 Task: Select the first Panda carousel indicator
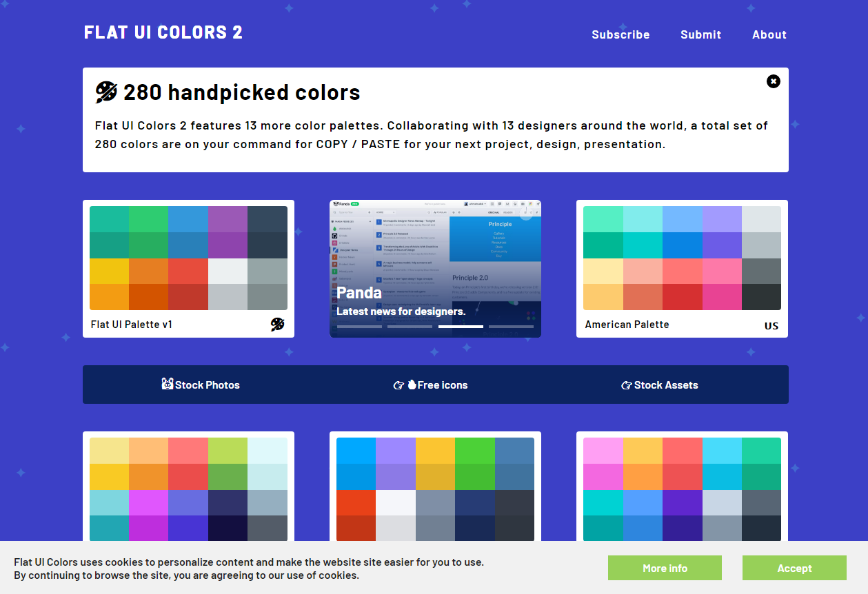359,327
